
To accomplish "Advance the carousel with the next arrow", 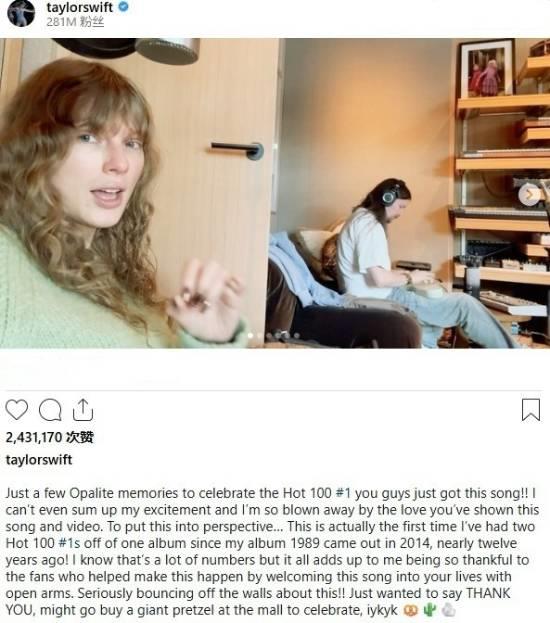I will 530,195.
